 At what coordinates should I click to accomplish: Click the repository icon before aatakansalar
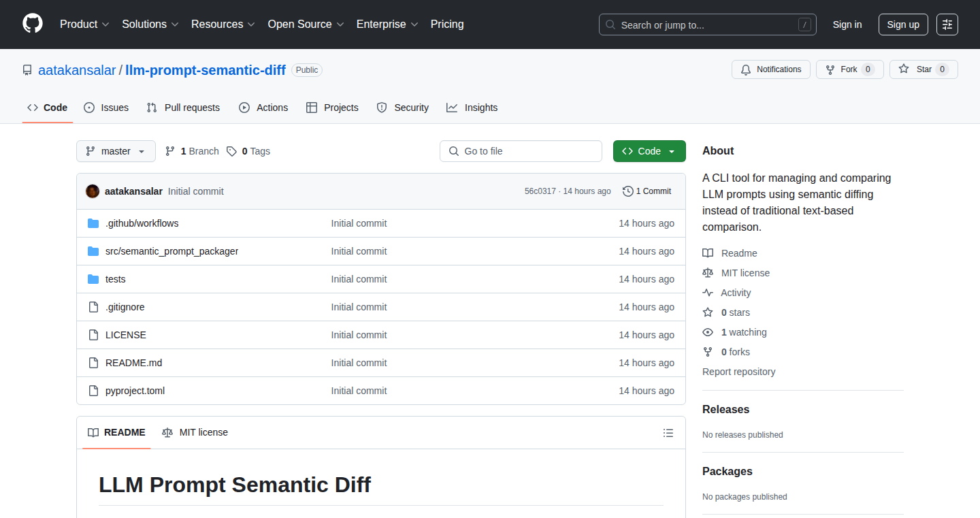coord(27,70)
